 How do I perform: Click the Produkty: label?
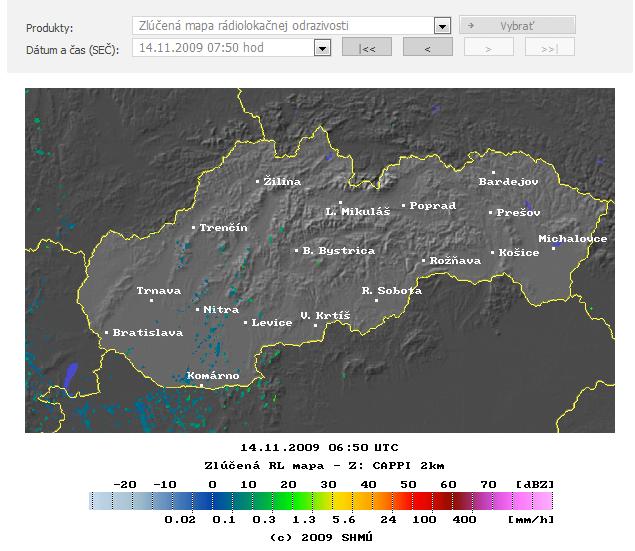[x=49, y=28]
